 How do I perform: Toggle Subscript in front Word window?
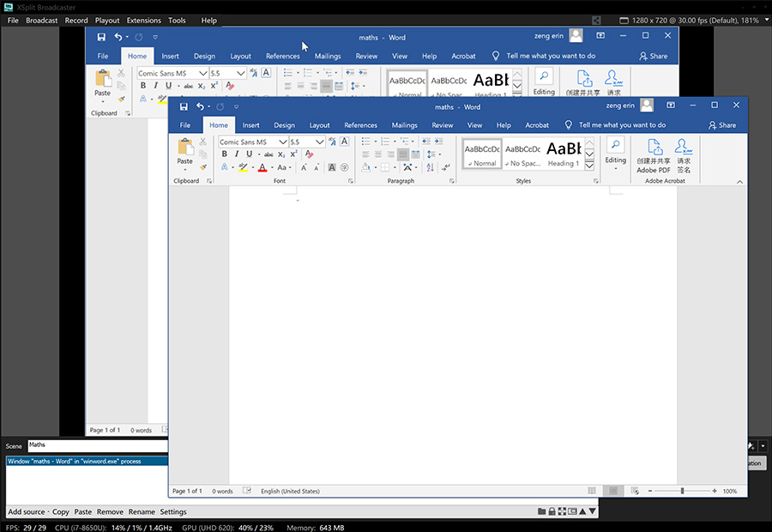pyautogui.click(x=281, y=154)
